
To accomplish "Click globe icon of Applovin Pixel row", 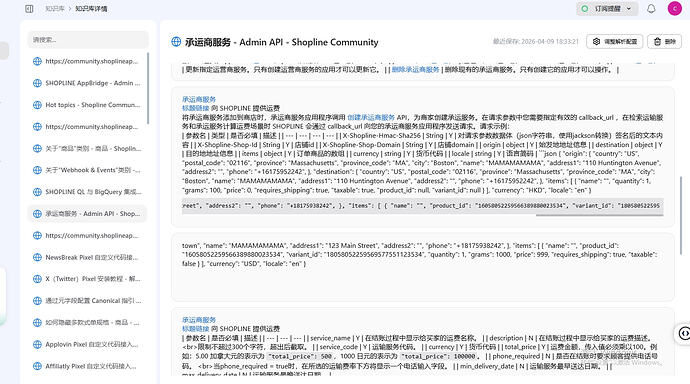I will [37, 344].
